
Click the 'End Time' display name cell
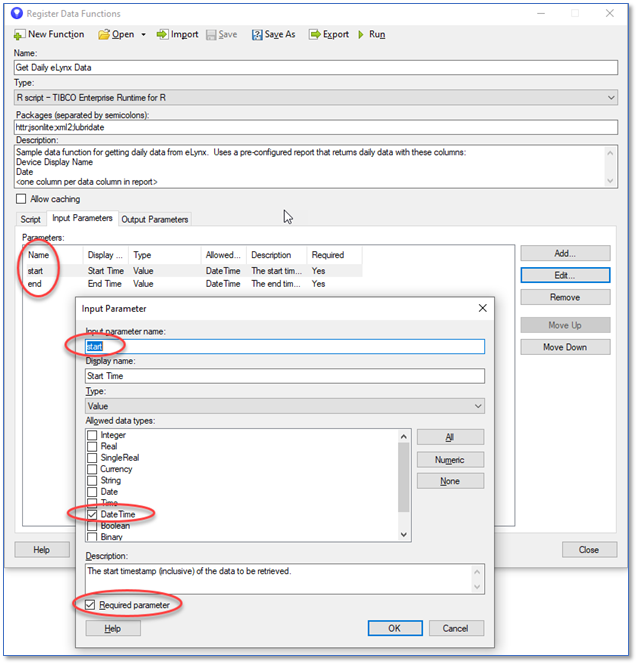(105, 284)
